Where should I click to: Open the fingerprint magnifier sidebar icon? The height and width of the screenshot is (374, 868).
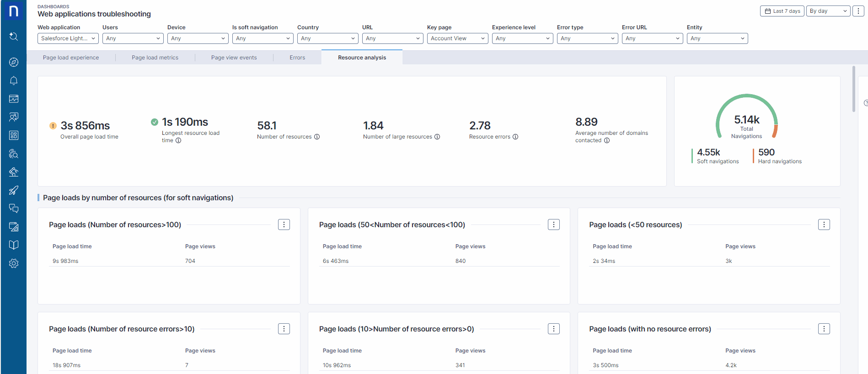point(14,154)
